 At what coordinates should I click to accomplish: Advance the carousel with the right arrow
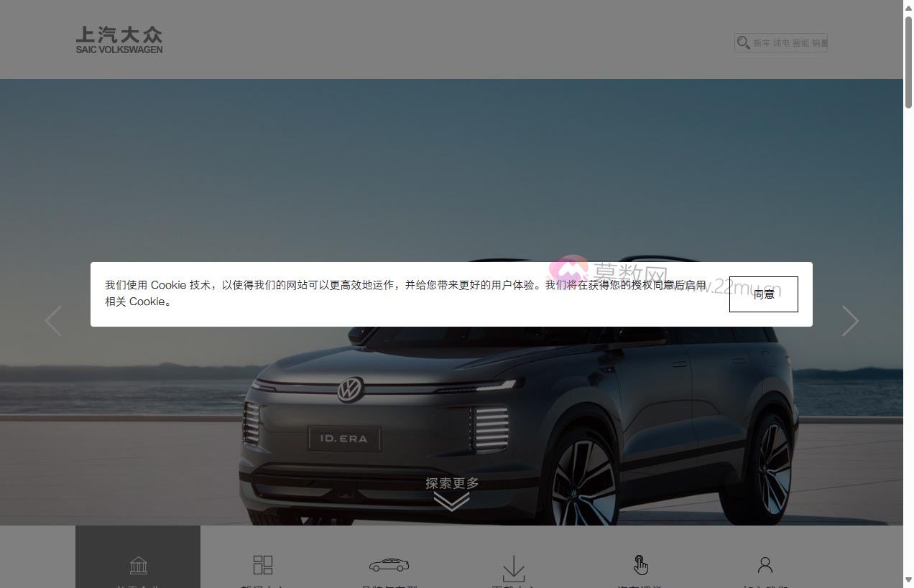click(x=851, y=321)
